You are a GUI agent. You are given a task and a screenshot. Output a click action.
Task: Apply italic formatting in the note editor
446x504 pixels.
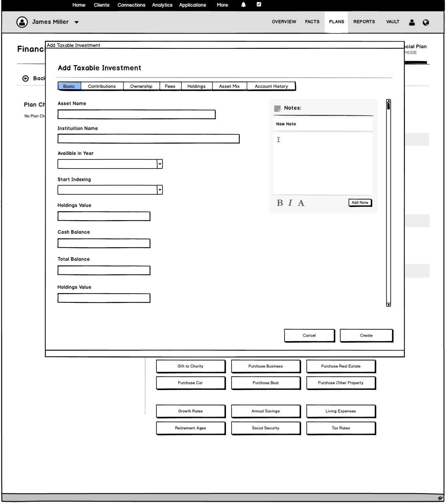tap(290, 203)
